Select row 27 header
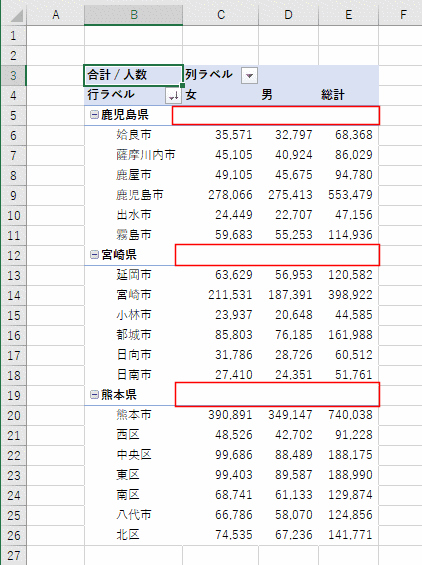 (13, 555)
